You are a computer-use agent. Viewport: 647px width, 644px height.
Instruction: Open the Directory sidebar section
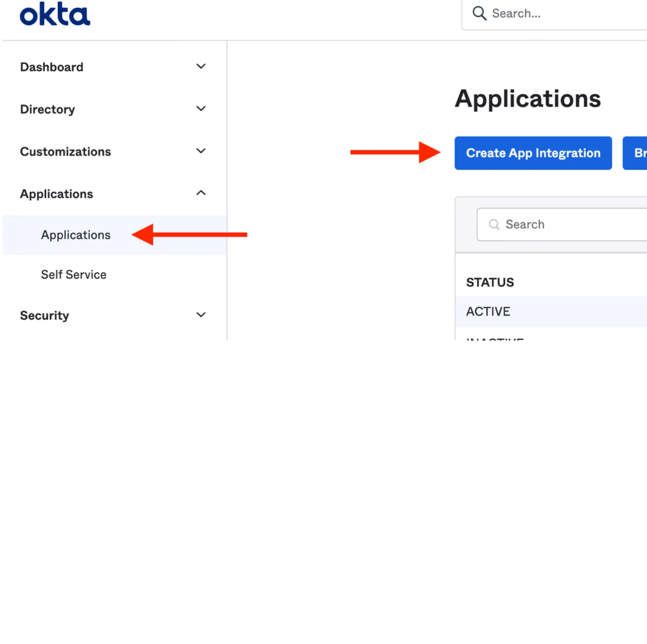click(x=47, y=110)
